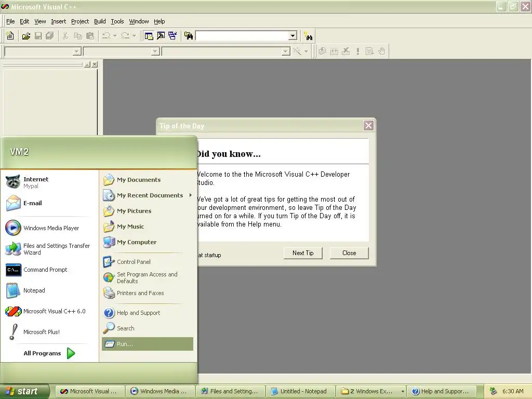Open the Build menu

(x=100, y=21)
